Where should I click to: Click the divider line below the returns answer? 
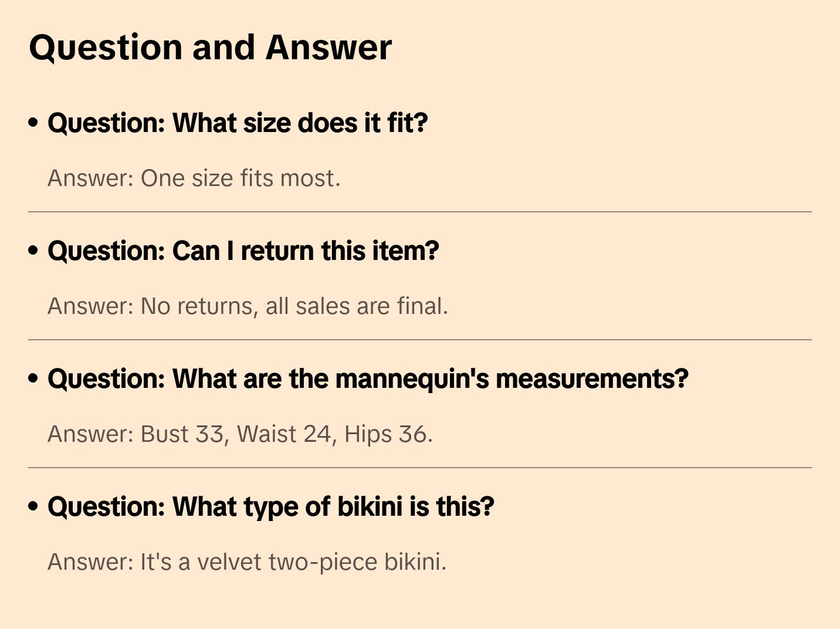tap(420, 340)
